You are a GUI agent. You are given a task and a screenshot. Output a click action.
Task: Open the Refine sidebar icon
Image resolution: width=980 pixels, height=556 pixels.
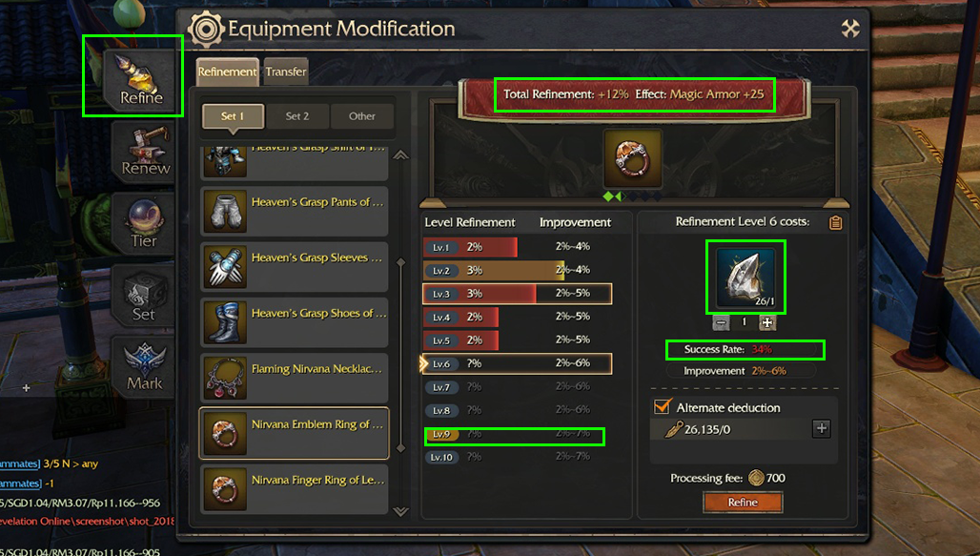(x=141, y=80)
